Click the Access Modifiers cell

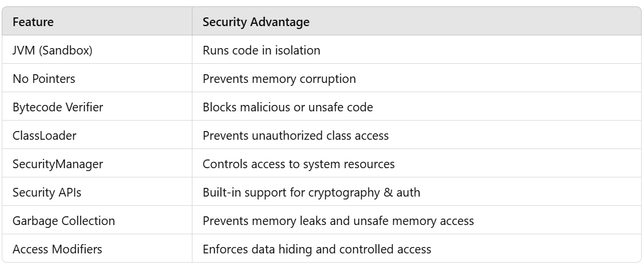pos(97,248)
